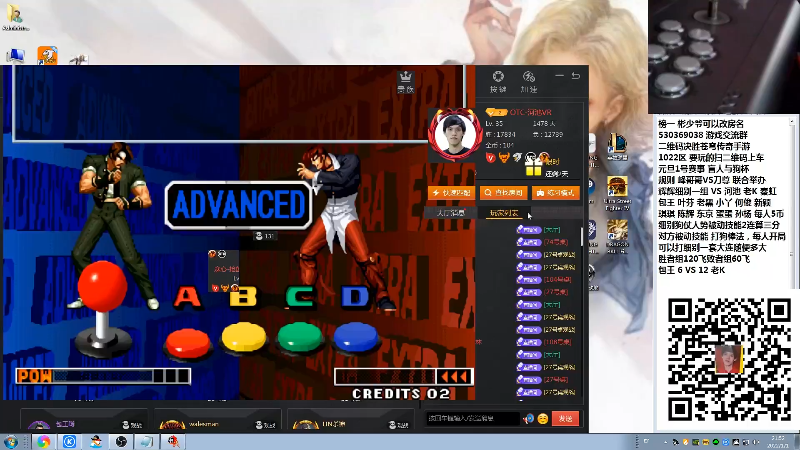Open the 加速 accelerate icon
This screenshot has width=800, height=450.
click(x=529, y=82)
